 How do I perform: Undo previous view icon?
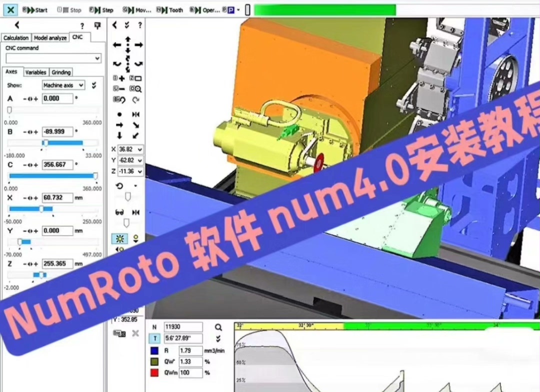coord(119,100)
